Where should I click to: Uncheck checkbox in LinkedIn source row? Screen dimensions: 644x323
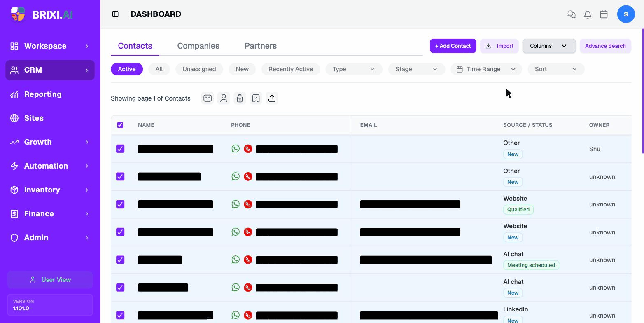[120, 315]
